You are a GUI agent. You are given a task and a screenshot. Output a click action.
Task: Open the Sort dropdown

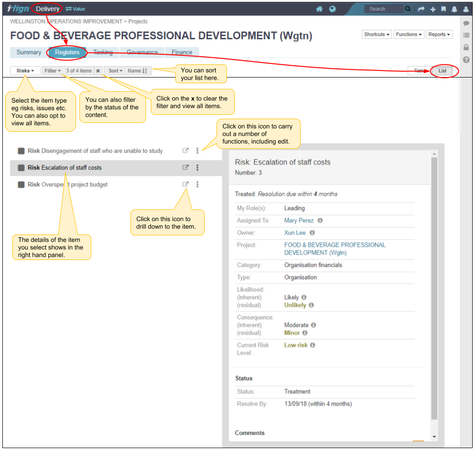coord(116,71)
